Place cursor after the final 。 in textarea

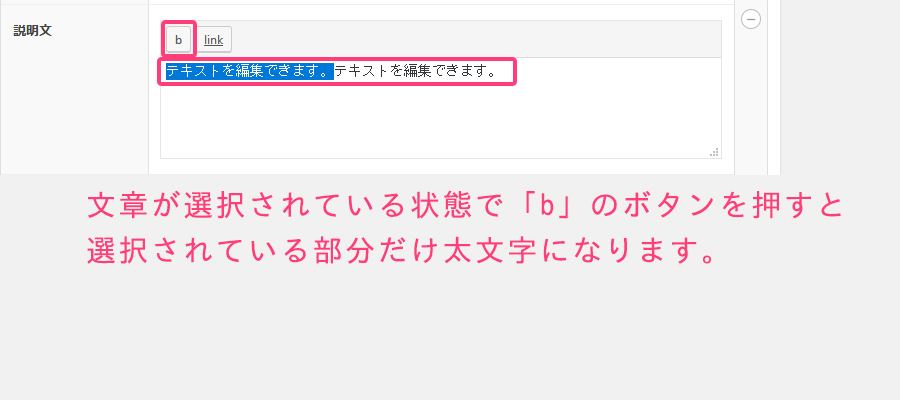497,72
